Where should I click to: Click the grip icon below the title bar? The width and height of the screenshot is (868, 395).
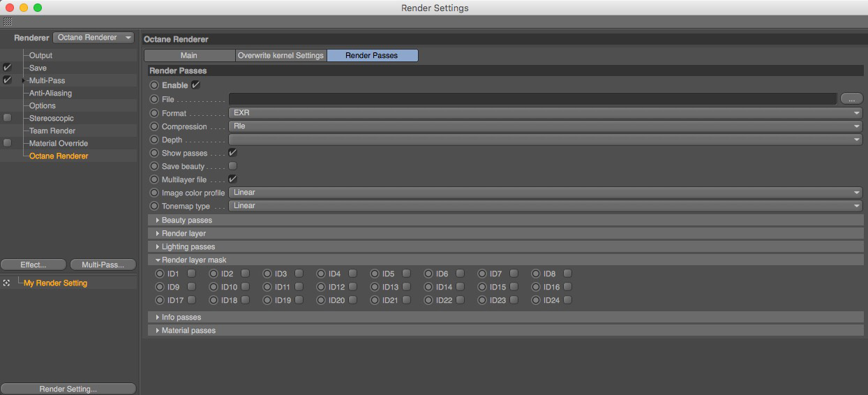point(7,22)
